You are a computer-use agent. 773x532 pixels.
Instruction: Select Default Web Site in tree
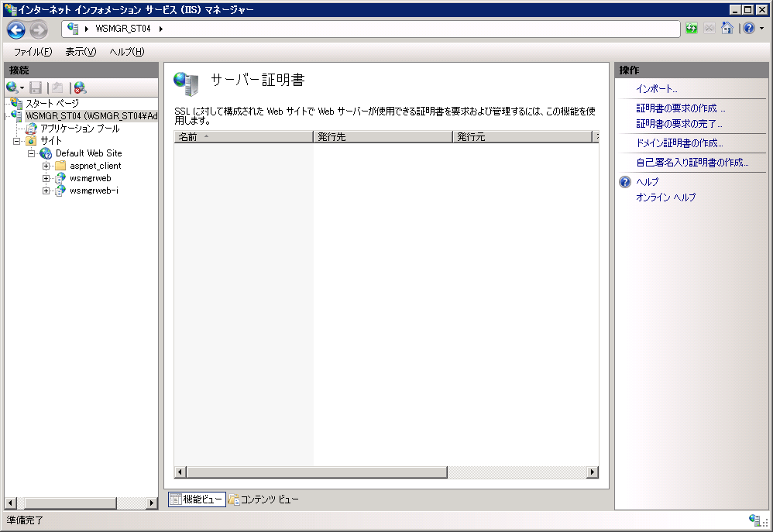(89, 153)
